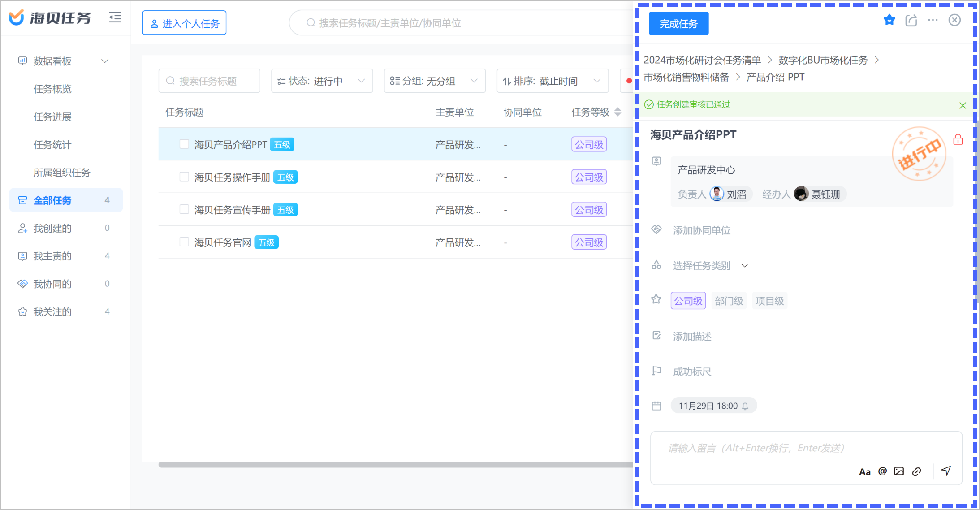Click the 海贝任务 logo

click(x=50, y=17)
